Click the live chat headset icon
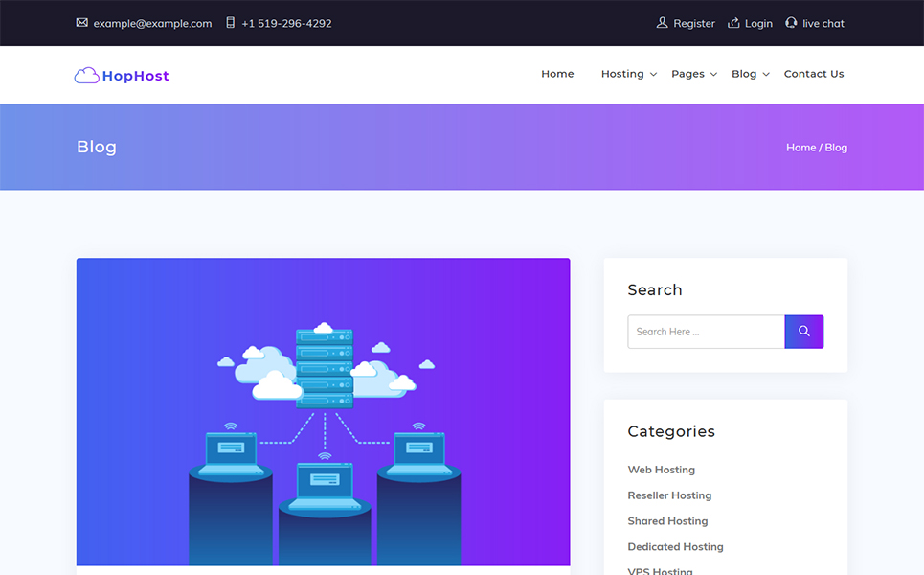Screen dimensions: 924x575 (791, 23)
